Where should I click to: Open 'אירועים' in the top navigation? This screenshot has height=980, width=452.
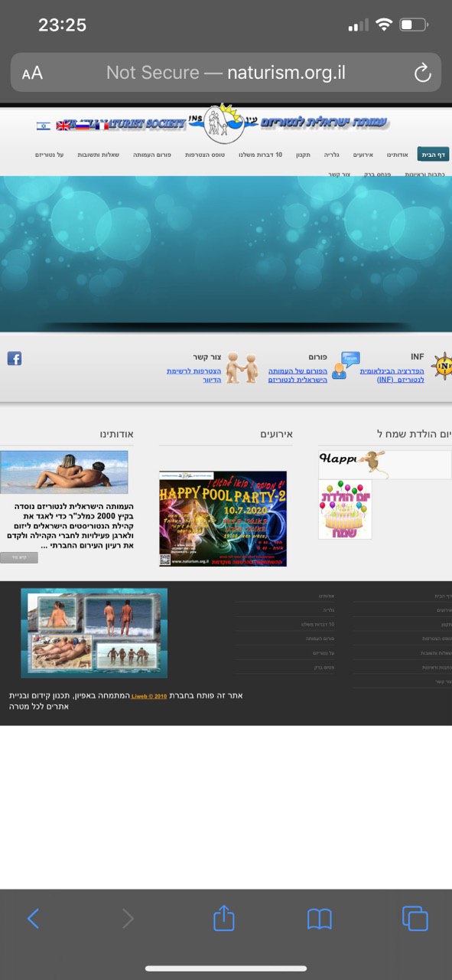coord(363,155)
